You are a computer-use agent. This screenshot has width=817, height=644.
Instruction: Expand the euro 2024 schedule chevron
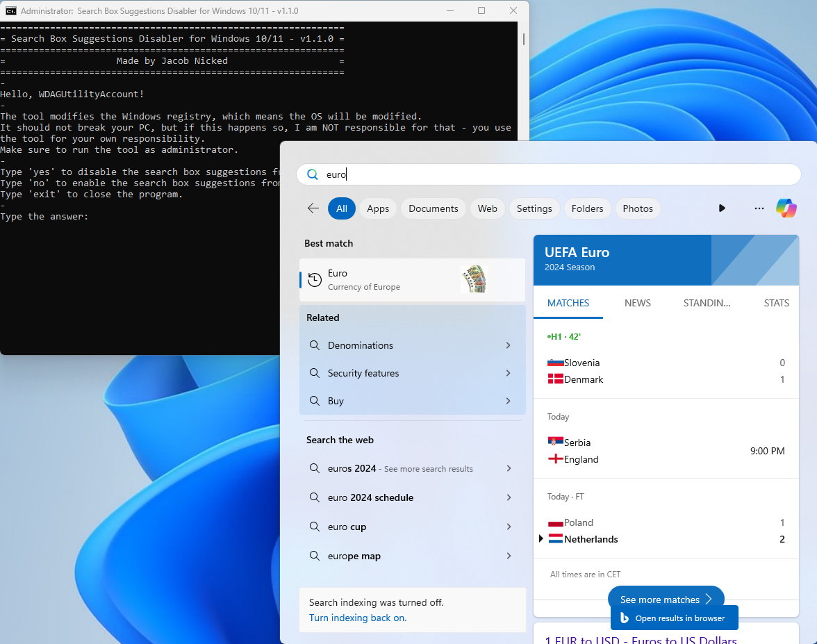pyautogui.click(x=509, y=497)
